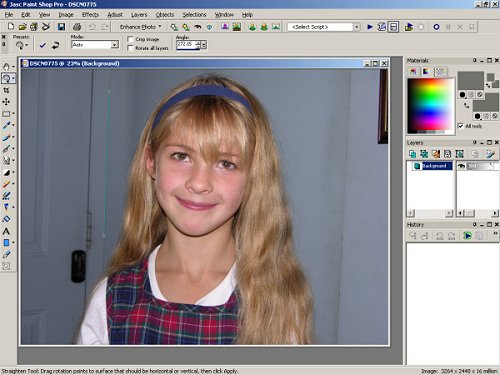Open the Effects menu
Viewport: 500px width, 375px height.
tap(90, 15)
